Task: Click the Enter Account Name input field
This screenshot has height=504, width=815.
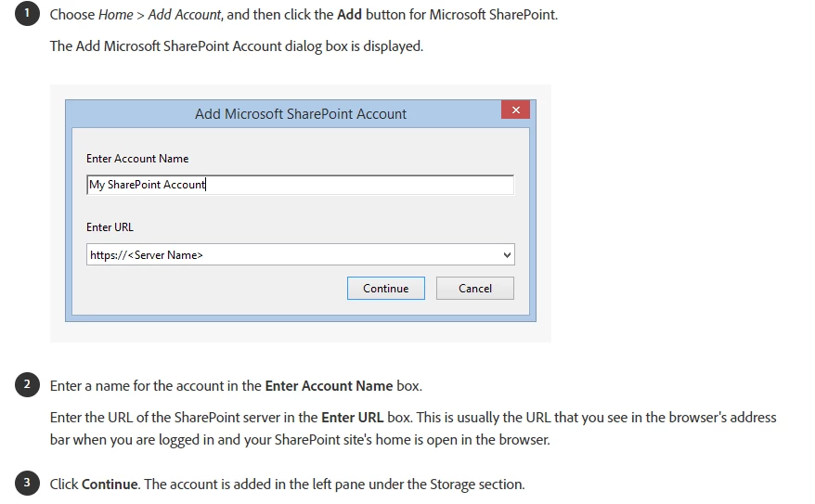Action: (x=301, y=185)
